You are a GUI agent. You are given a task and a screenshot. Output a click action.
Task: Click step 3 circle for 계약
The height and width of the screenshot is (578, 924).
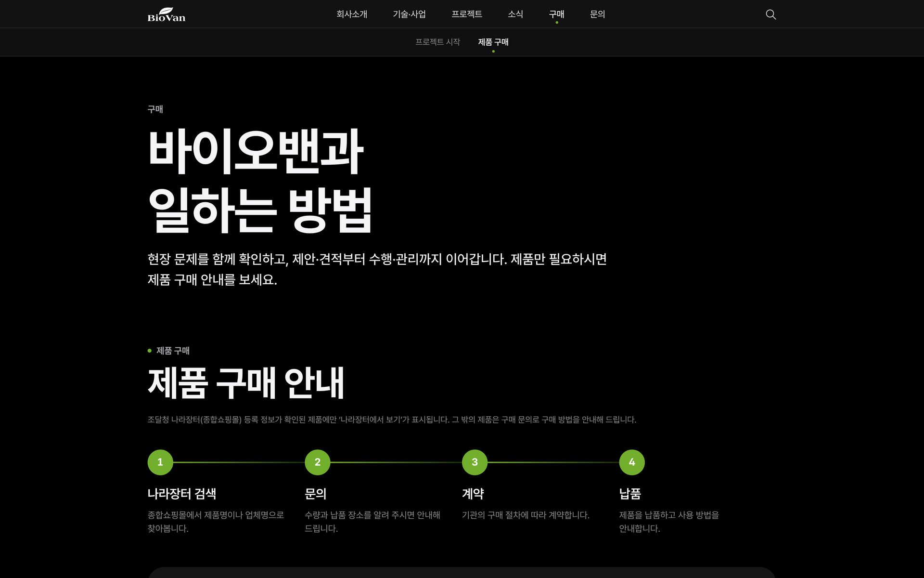(x=475, y=462)
